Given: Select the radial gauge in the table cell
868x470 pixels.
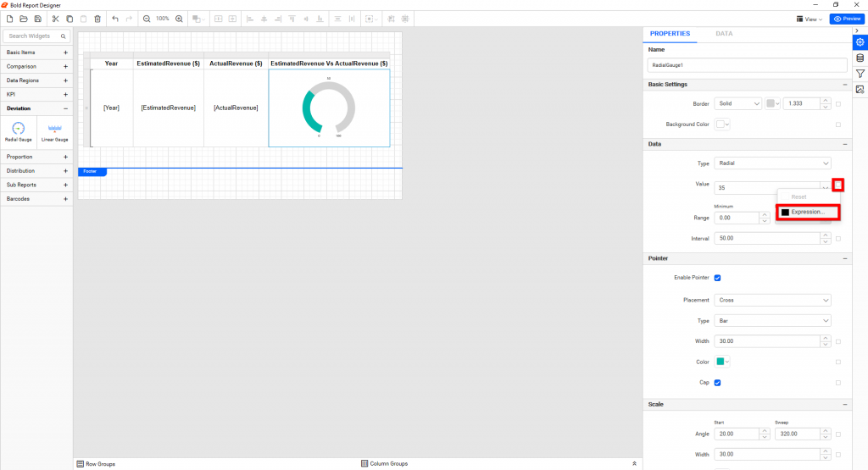Looking at the screenshot, I should 329,108.
